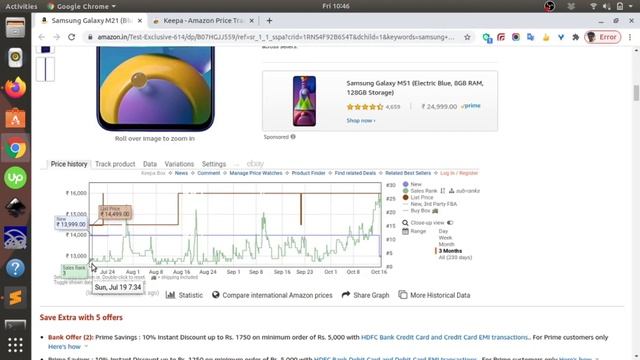Click Shop now on sponsored Galaxy M51
640x360 pixels.
(x=361, y=121)
